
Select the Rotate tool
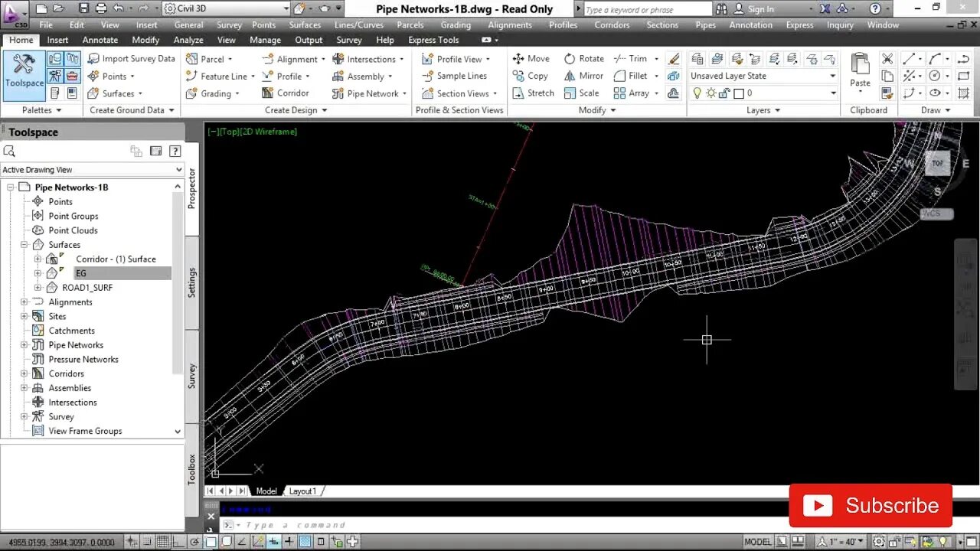[584, 58]
